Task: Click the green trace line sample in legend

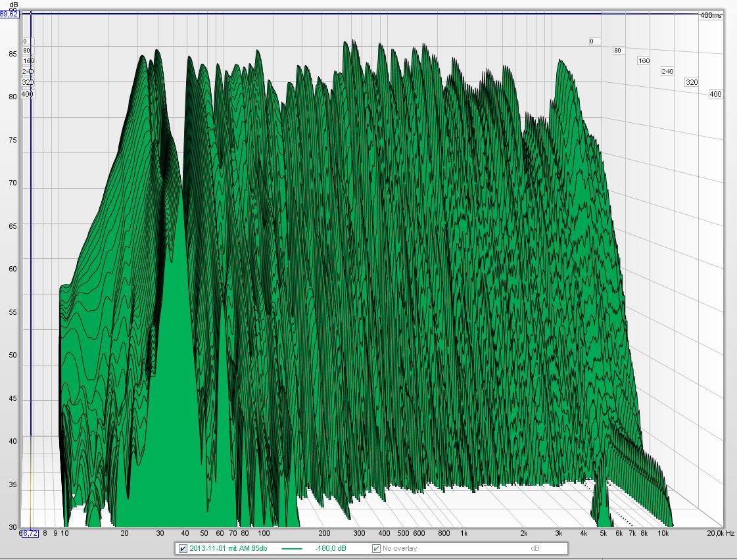Action: pos(293,548)
